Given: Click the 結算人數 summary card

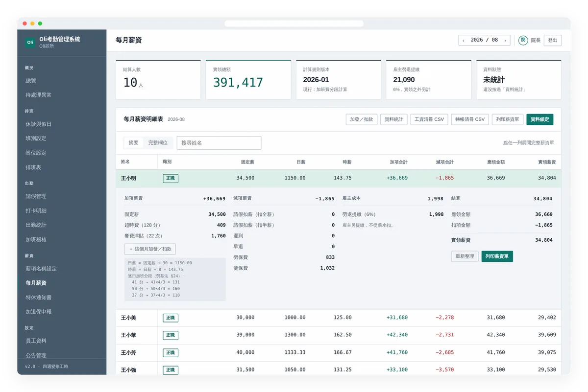Looking at the screenshot, I should tap(158, 80).
